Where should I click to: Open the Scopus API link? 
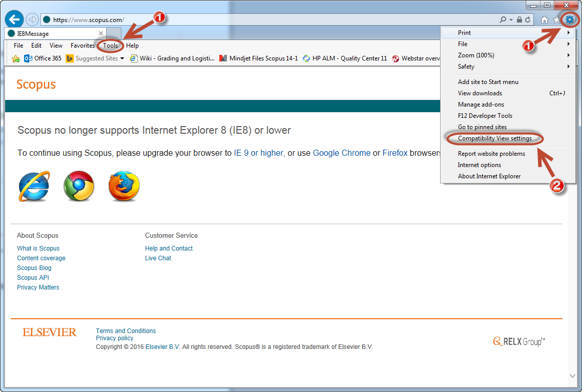[x=33, y=277]
